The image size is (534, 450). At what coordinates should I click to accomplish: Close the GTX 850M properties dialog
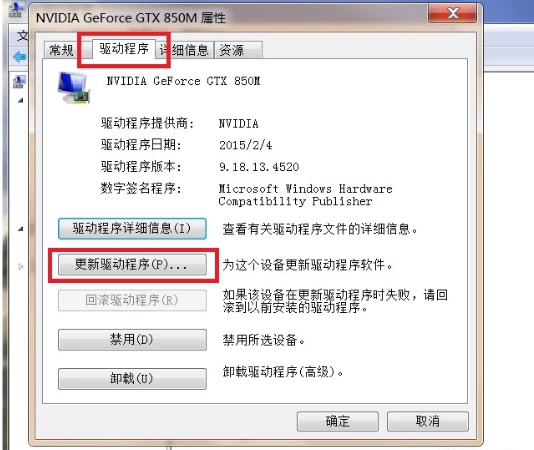(452, 13)
